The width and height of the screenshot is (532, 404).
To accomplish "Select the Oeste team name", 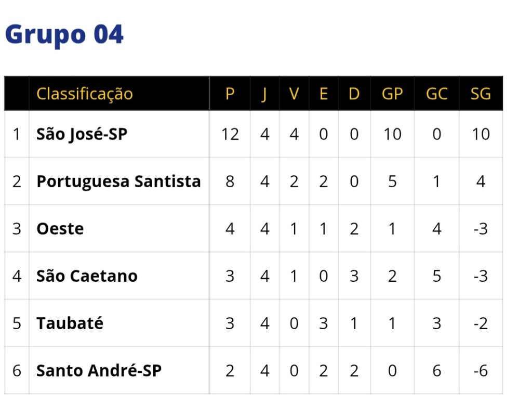I will click(x=60, y=229).
